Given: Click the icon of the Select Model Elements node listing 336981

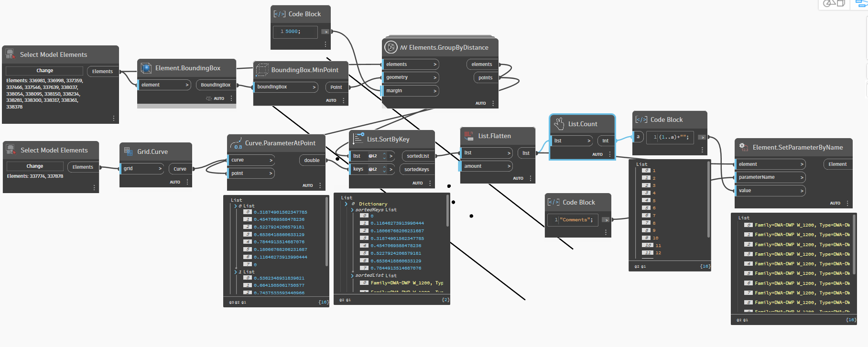Looking at the screenshot, I should pyautogui.click(x=10, y=54).
